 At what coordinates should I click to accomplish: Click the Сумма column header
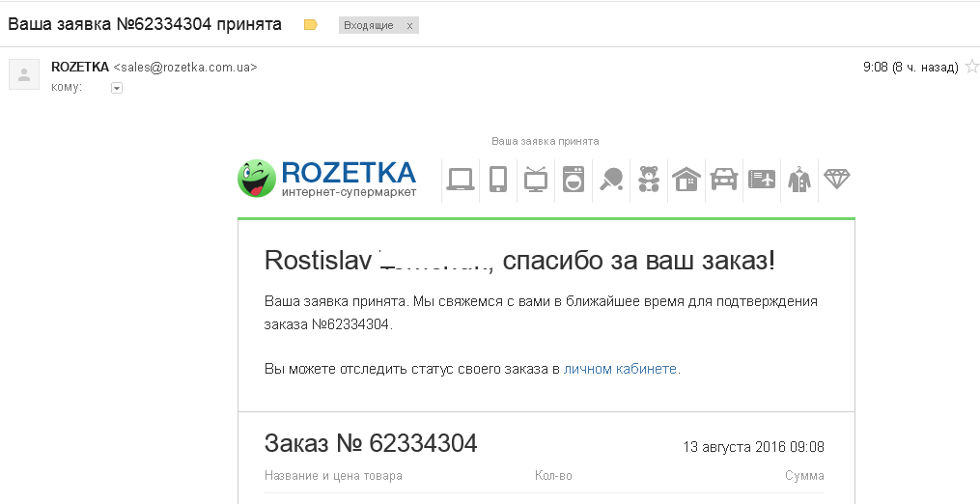click(804, 476)
